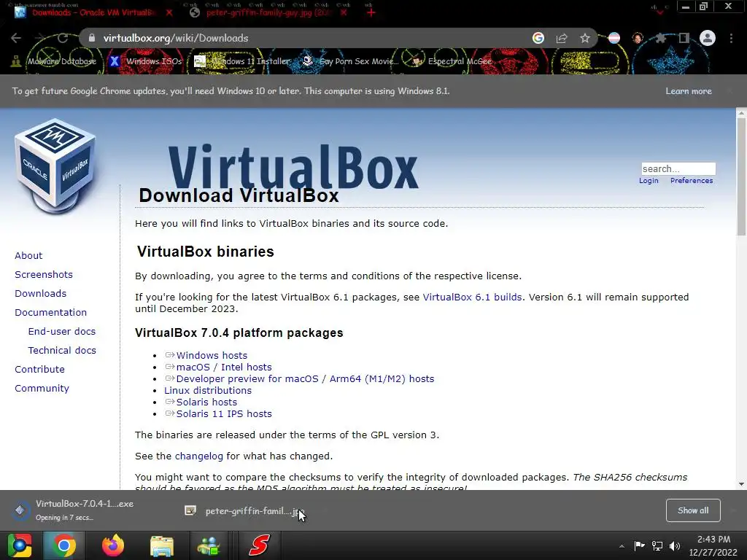The height and width of the screenshot is (560, 747).
Task: Open the share page icon in address bar
Action: pos(562,38)
